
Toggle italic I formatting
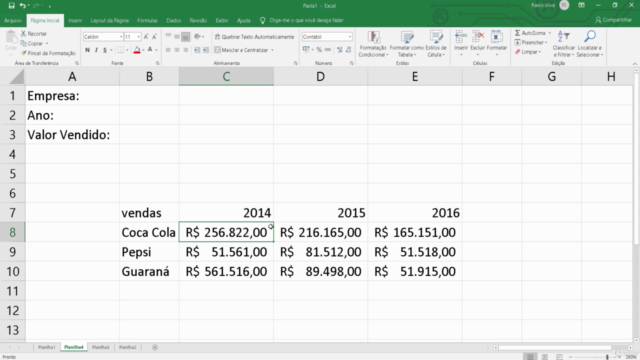tap(96, 50)
